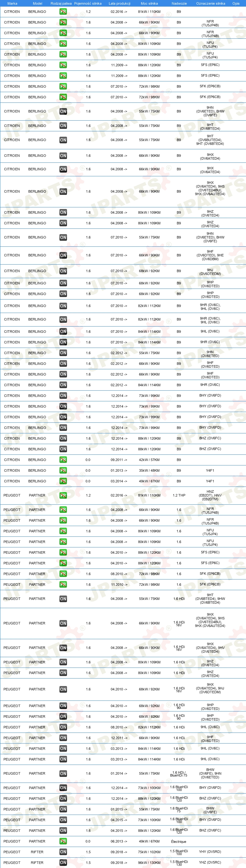Click fuel icon in the 35kW / 48KM row
Image resolution: width=246 pixels, height=868 pixels.
[x=63, y=470]
